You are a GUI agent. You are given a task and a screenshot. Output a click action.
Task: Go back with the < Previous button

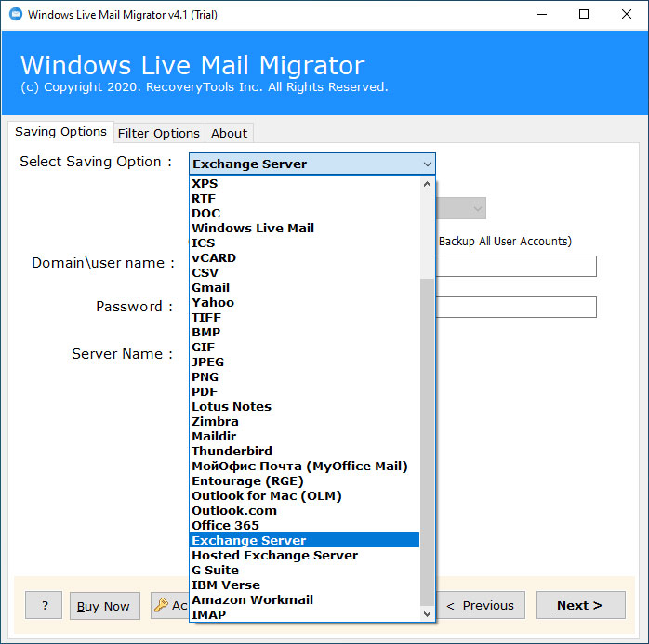click(480, 606)
